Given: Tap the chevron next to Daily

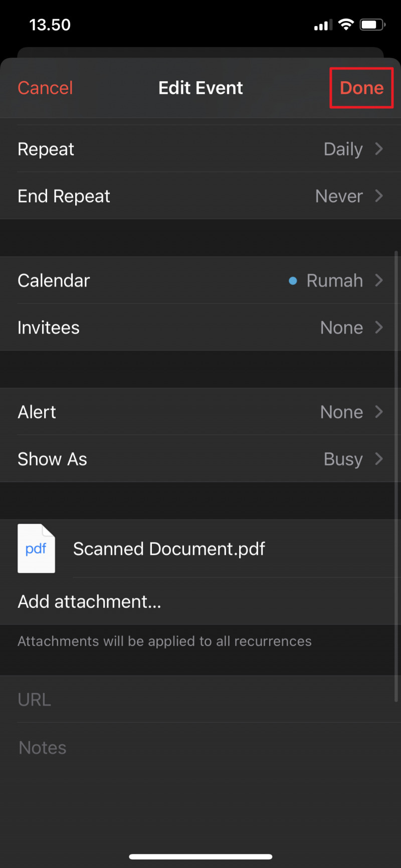Looking at the screenshot, I should coord(379,149).
